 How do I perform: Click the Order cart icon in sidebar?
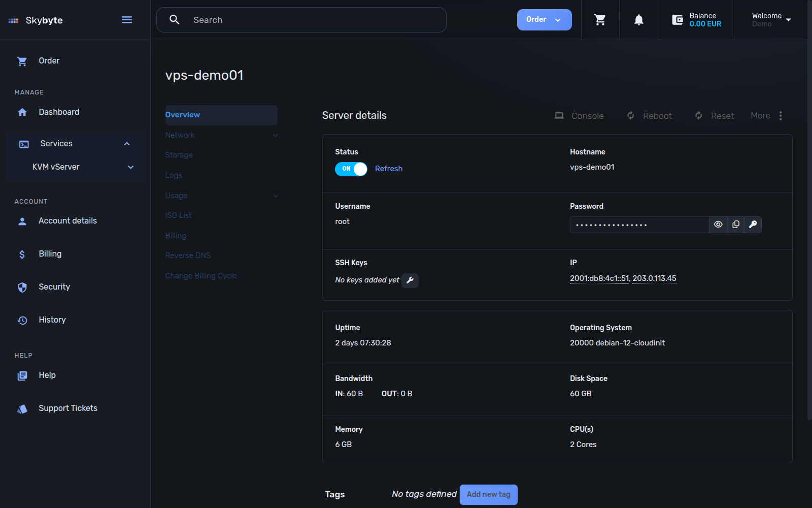tap(22, 61)
